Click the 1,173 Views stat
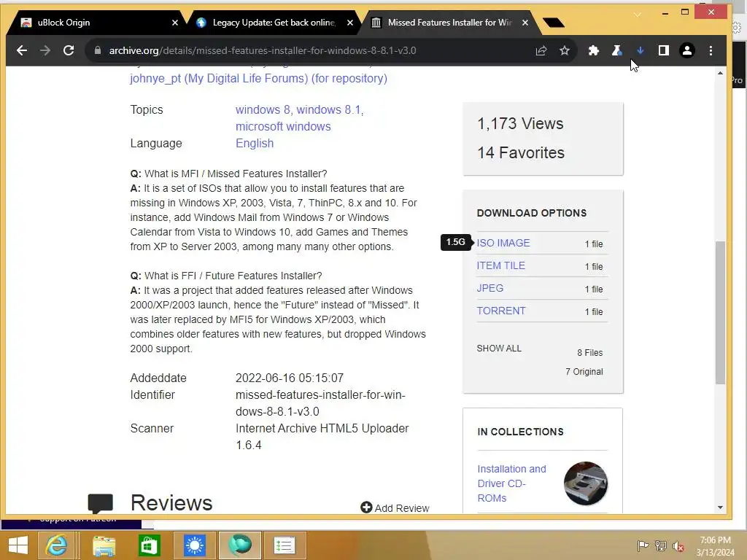Viewport: 747px width, 560px height. pos(520,124)
